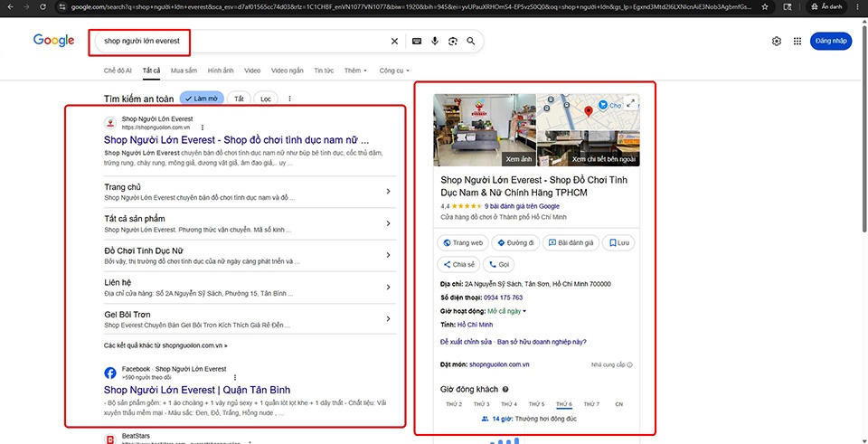Click the Shop Everest site favicon

coord(110,122)
